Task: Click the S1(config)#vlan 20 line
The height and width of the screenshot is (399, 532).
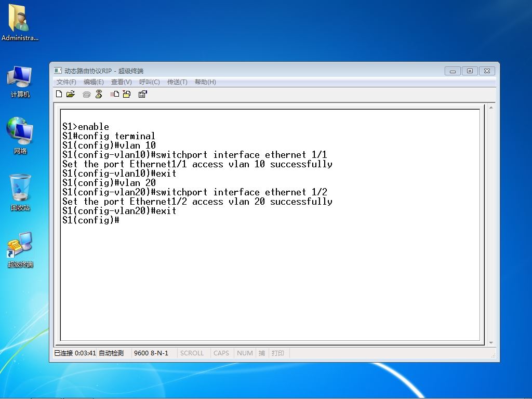Action: tap(109, 183)
